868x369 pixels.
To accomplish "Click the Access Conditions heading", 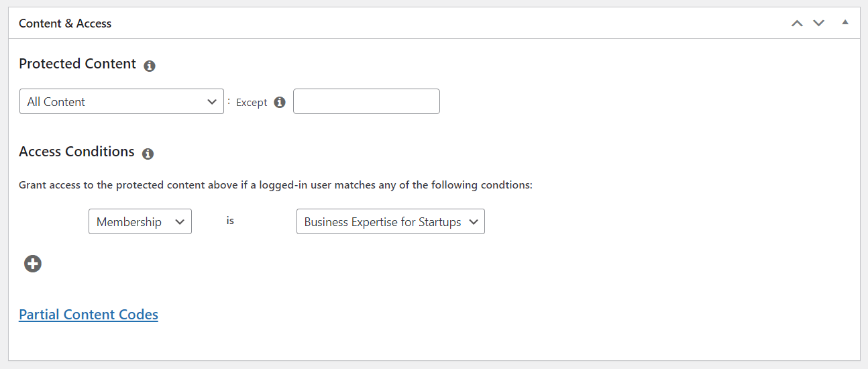I will [x=76, y=152].
